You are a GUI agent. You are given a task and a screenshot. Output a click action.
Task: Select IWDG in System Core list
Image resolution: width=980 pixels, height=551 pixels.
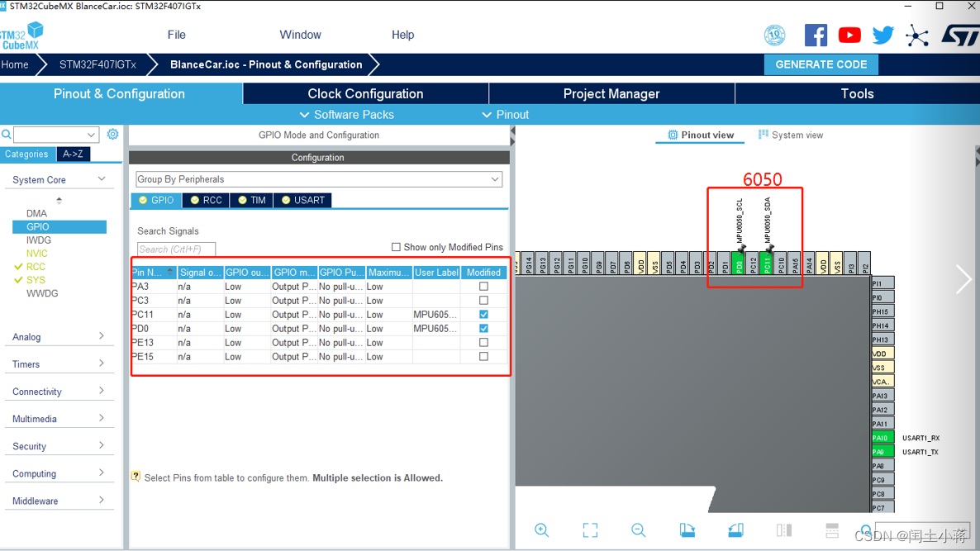coord(39,240)
